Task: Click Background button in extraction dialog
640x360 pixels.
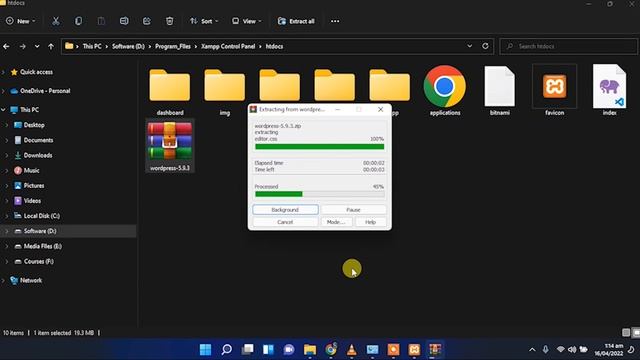Action: 285,209
